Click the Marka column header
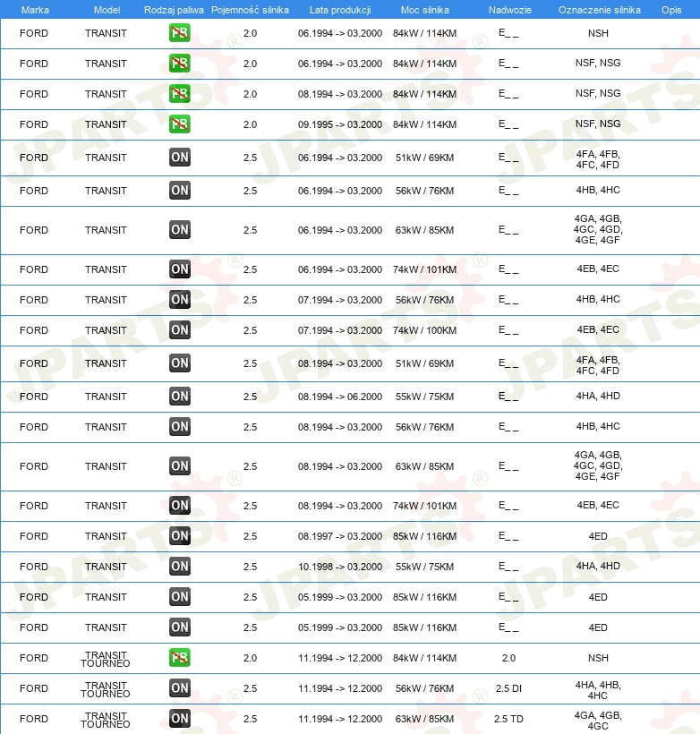 [35, 10]
